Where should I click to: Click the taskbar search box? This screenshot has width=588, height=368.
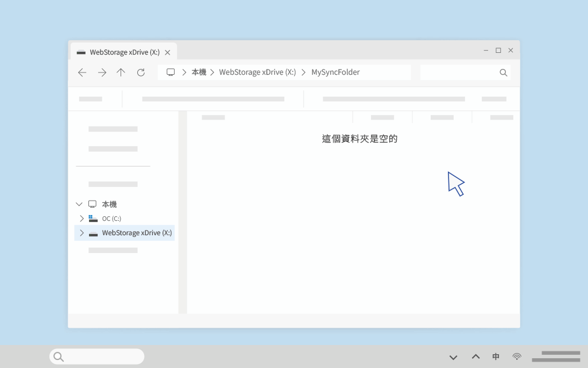tap(96, 356)
